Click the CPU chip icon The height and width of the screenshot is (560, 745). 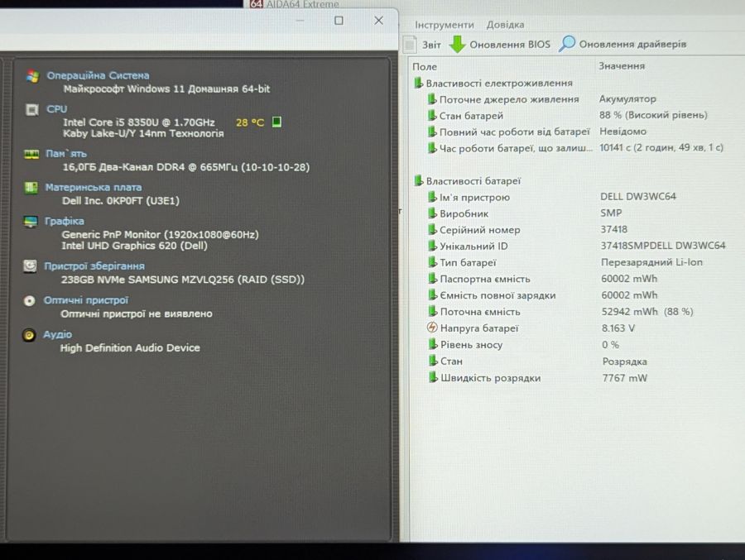(31, 110)
